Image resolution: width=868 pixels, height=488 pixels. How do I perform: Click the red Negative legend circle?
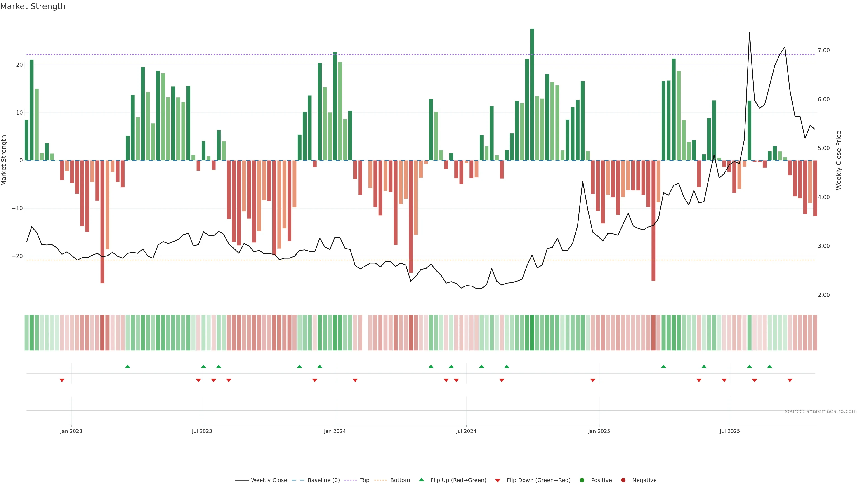(623, 480)
